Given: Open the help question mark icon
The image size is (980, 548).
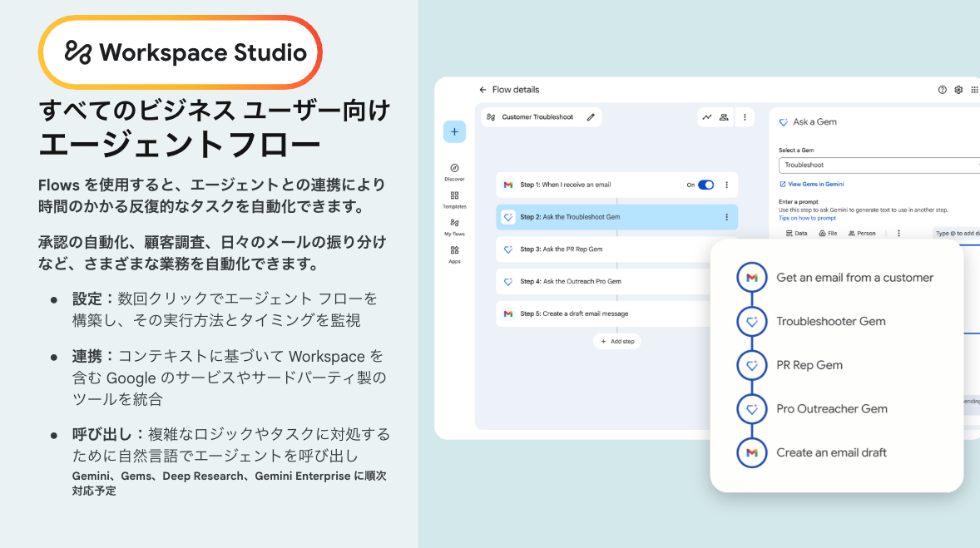Looking at the screenshot, I should (943, 90).
